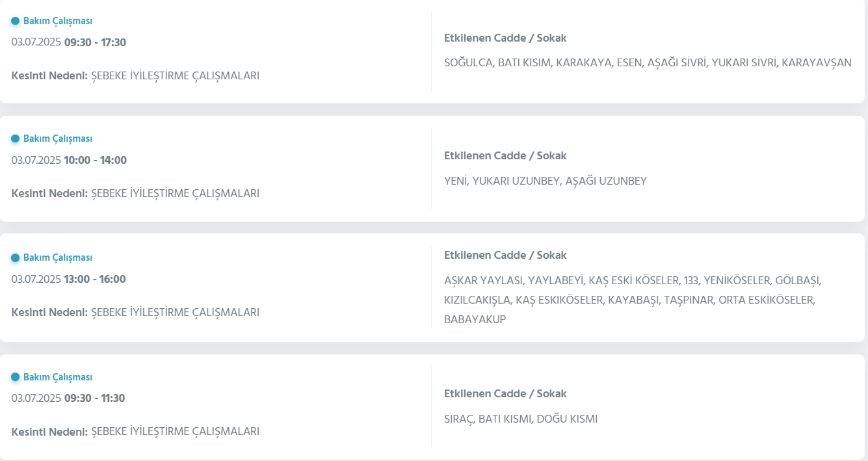The width and height of the screenshot is (868, 461).
Task: Click the blue status dot in the 10:00 - 14:00 card
Action: point(15,138)
